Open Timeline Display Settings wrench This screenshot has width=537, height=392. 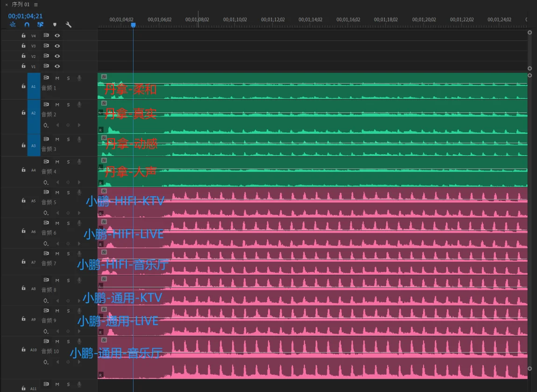[x=69, y=25]
